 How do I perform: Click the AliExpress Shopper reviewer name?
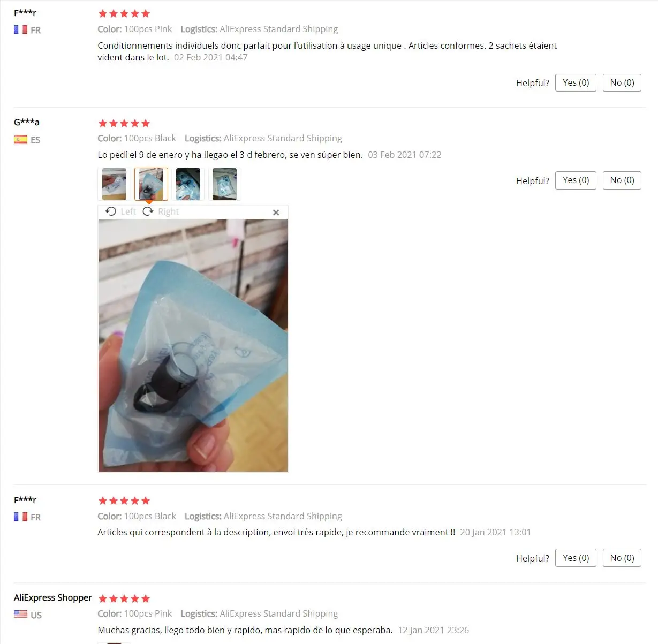click(x=53, y=597)
